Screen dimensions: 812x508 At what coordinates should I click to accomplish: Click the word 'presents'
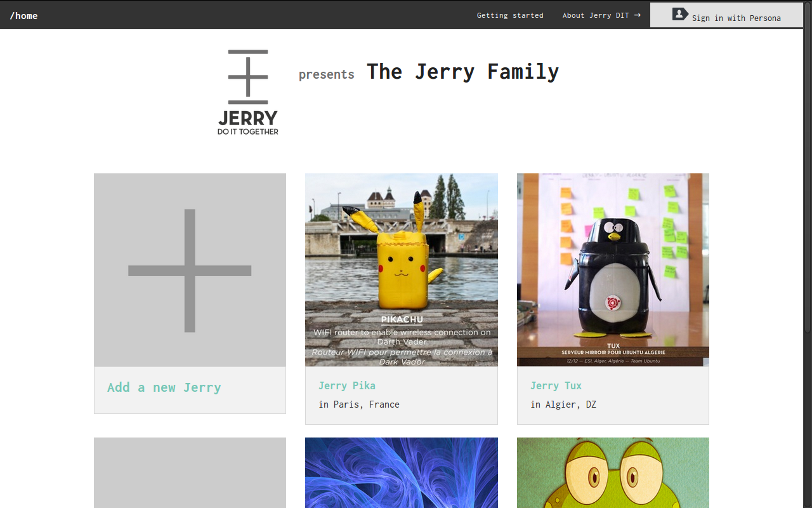327,74
